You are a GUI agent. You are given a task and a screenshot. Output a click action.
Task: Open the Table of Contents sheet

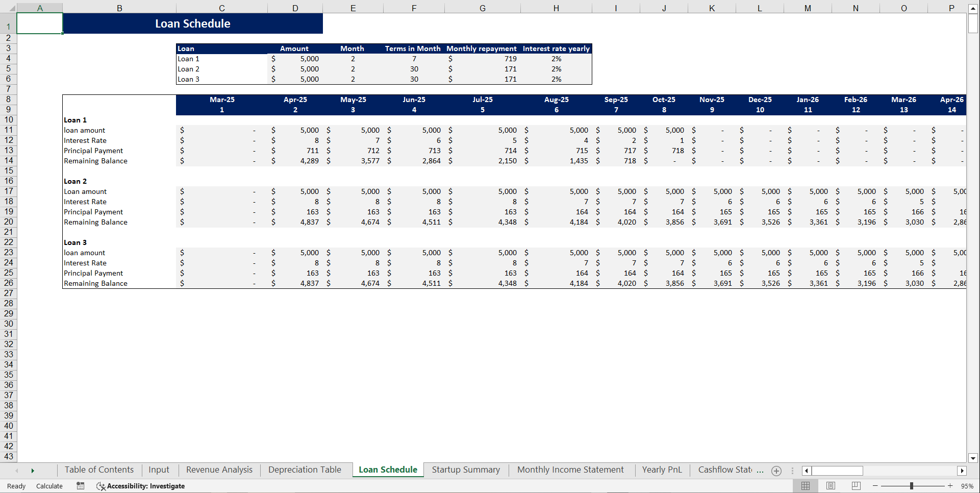pos(99,470)
